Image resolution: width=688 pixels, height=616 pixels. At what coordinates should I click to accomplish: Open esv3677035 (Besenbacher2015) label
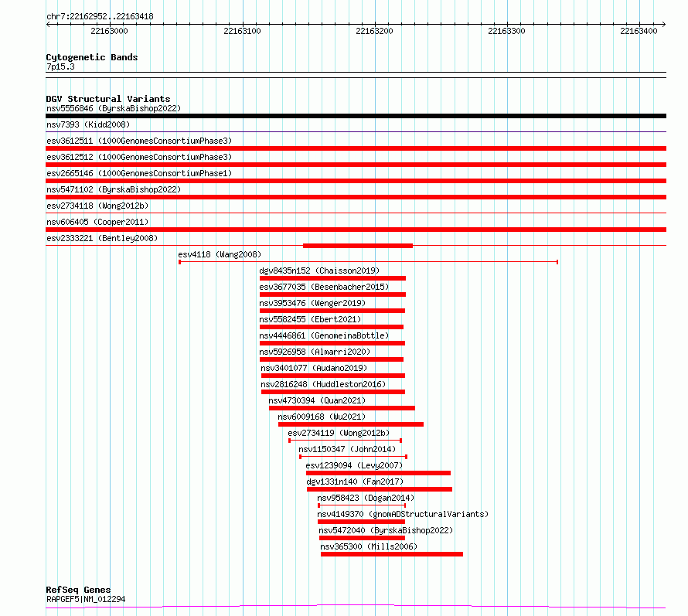pyautogui.click(x=324, y=287)
